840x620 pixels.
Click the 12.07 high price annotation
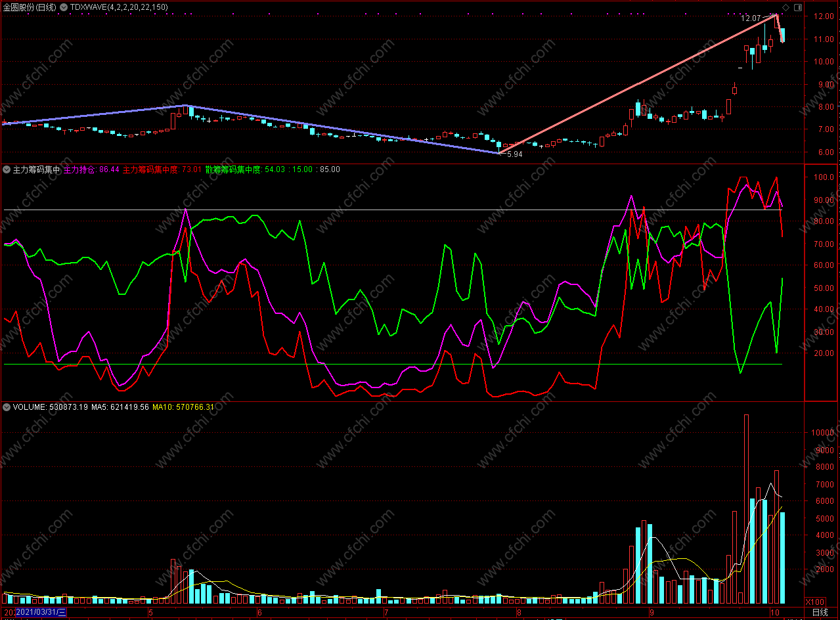point(751,18)
